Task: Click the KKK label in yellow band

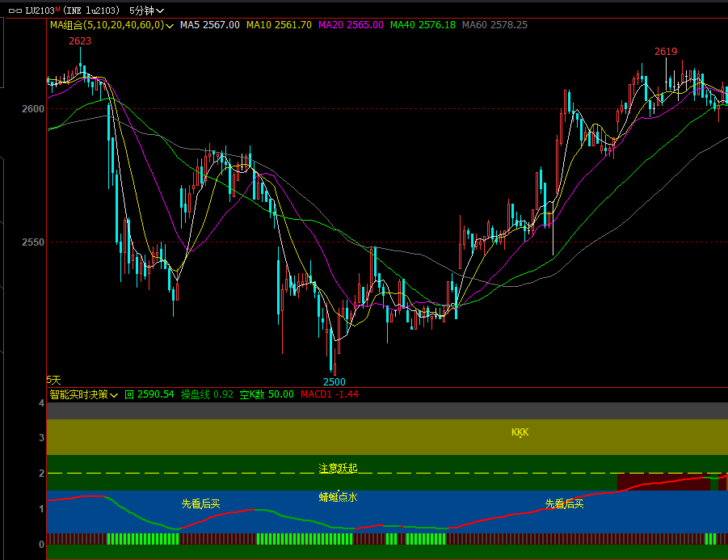Action: [x=520, y=432]
